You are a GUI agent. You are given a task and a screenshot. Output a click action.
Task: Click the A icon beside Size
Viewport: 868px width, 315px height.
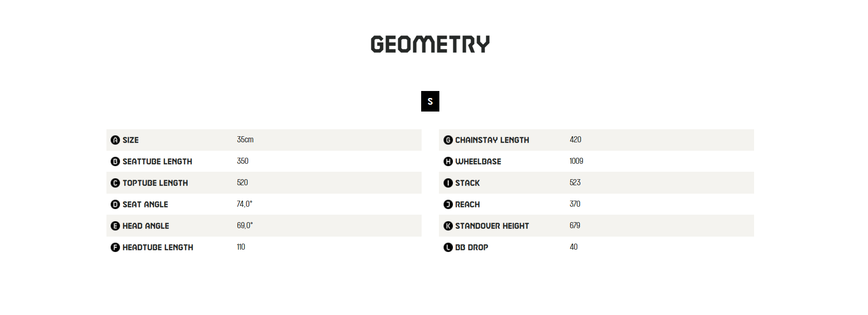115,140
